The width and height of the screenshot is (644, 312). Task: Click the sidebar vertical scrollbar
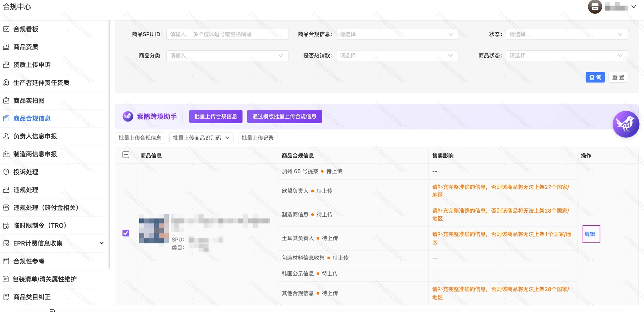pos(109,144)
